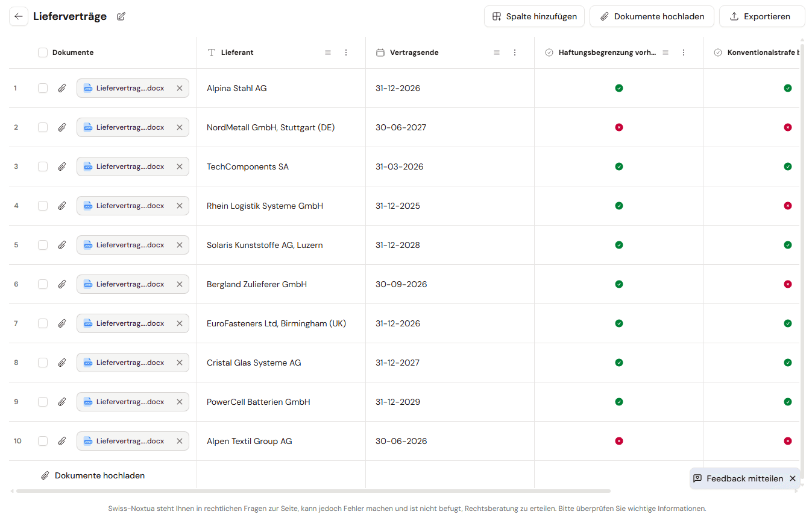The width and height of the screenshot is (812, 517).
Task: Click paperclip icon in row 7
Action: (x=61, y=323)
